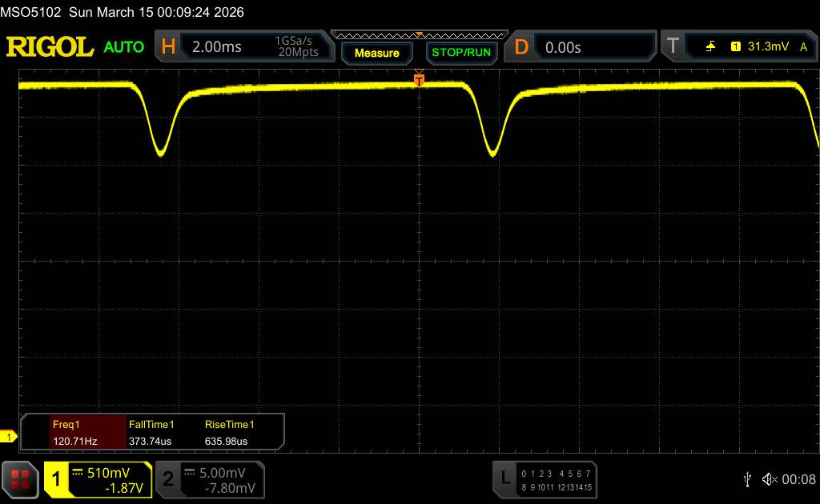Click the muted speaker sound icon

point(770,479)
